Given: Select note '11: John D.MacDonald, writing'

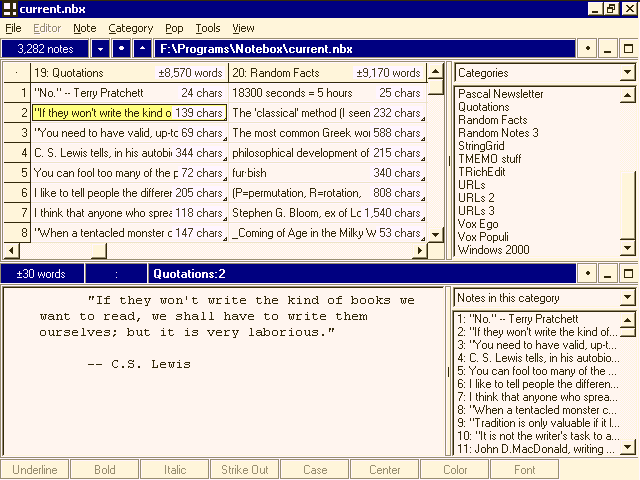Looking at the screenshot, I should pos(536,449).
